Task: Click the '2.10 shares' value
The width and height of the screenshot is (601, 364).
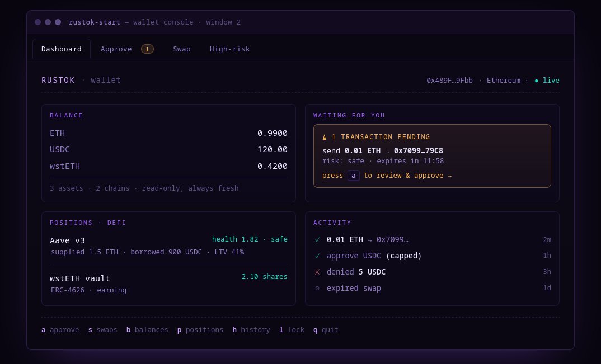Action: click(x=265, y=277)
